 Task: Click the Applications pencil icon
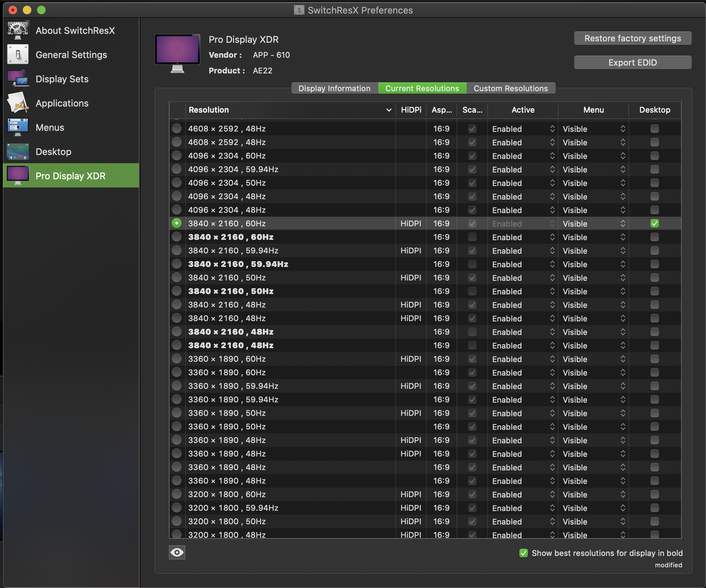tap(18, 103)
